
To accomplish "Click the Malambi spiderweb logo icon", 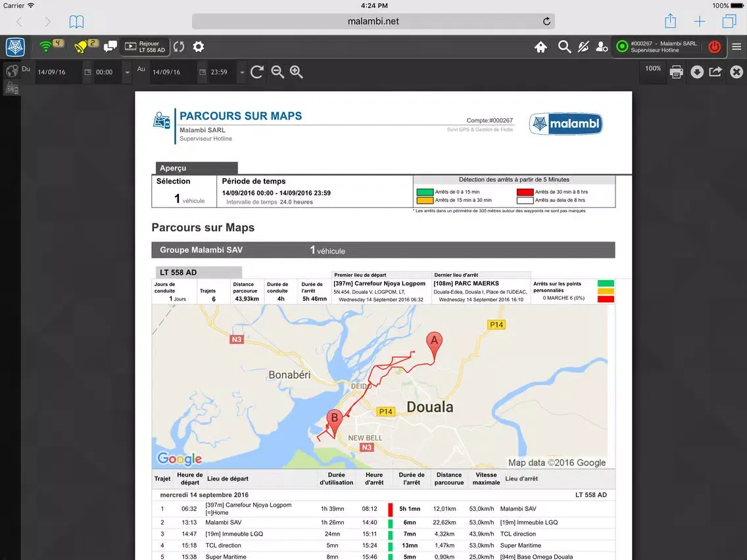I will click(x=15, y=47).
